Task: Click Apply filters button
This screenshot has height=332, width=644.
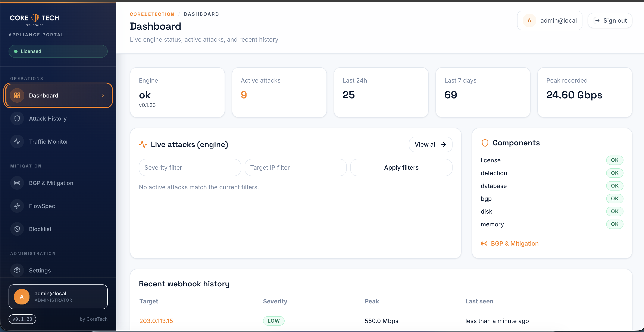Action: point(401,167)
